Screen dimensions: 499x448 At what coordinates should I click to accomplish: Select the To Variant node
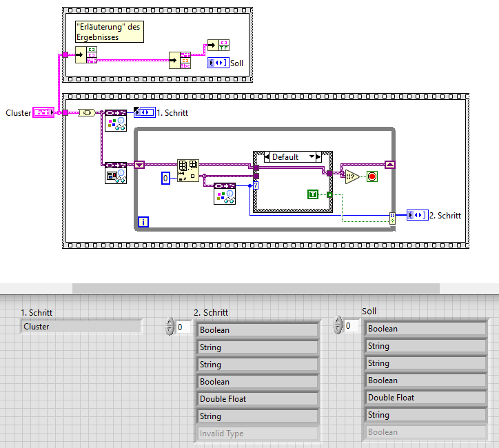(x=87, y=112)
